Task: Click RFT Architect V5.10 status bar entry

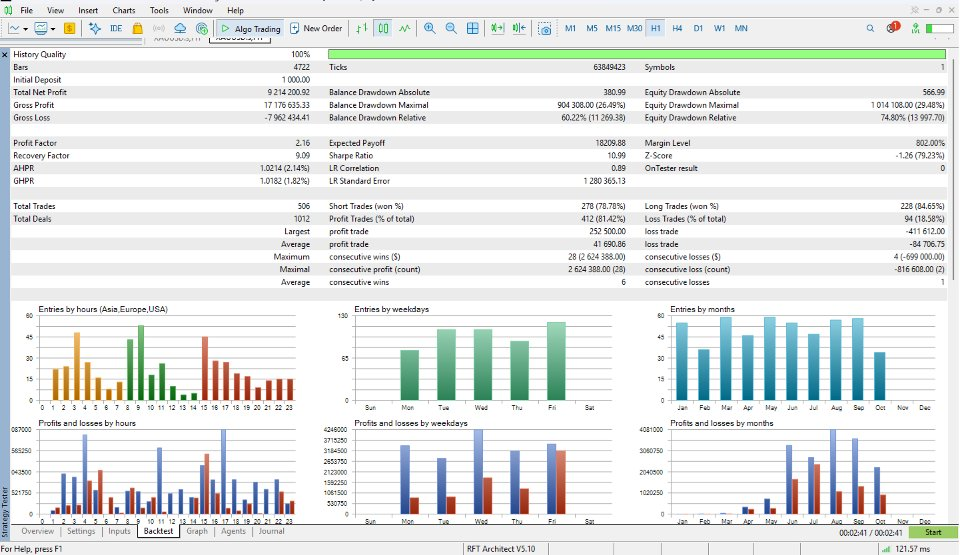Action: tap(501, 549)
